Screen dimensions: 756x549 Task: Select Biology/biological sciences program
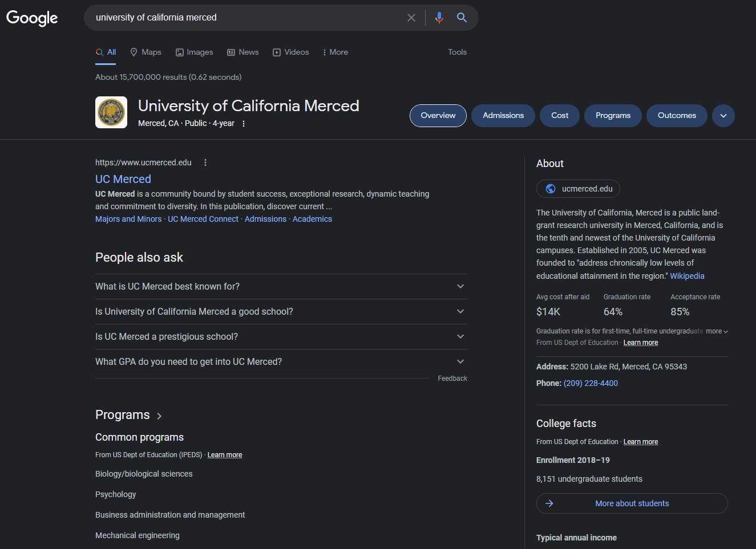point(144,474)
